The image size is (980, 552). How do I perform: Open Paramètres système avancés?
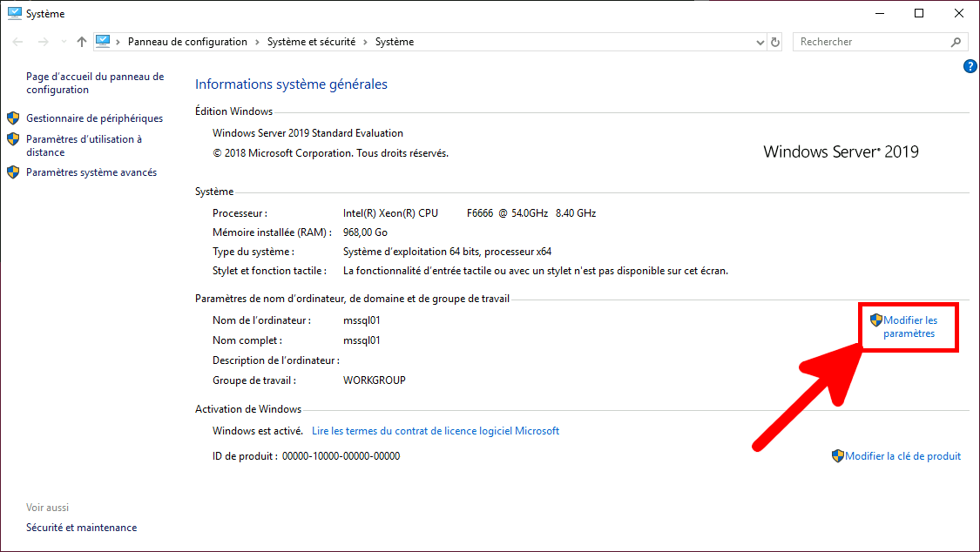point(91,172)
